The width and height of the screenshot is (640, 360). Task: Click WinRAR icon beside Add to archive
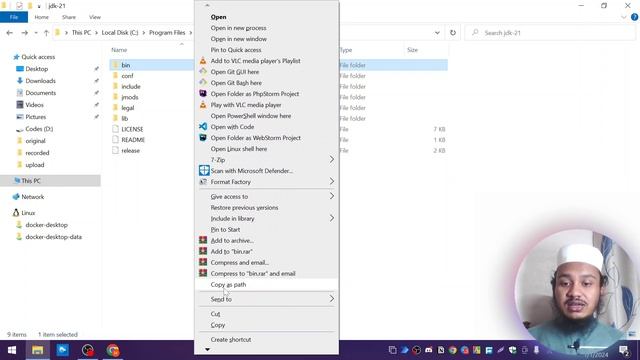coord(203,240)
